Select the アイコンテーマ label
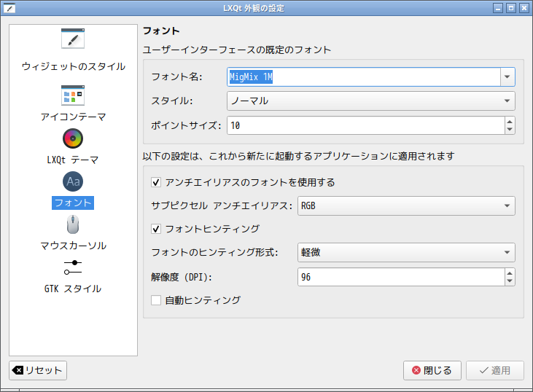Image resolution: width=533 pixels, height=392 pixels. [74, 117]
